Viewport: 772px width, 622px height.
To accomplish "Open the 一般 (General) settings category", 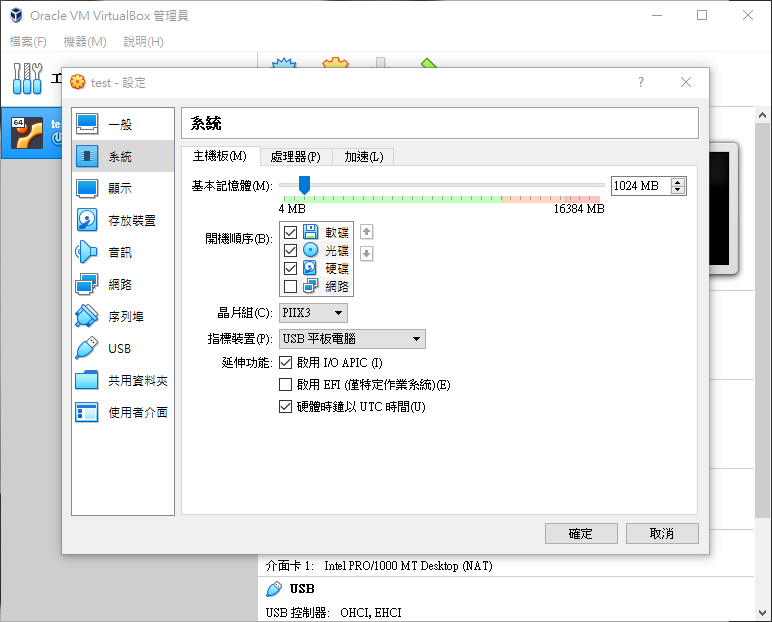I will pos(123,124).
